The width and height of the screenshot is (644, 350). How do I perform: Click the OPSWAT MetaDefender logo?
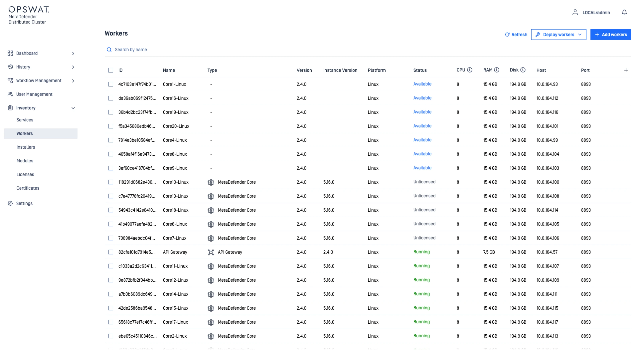pos(29,15)
